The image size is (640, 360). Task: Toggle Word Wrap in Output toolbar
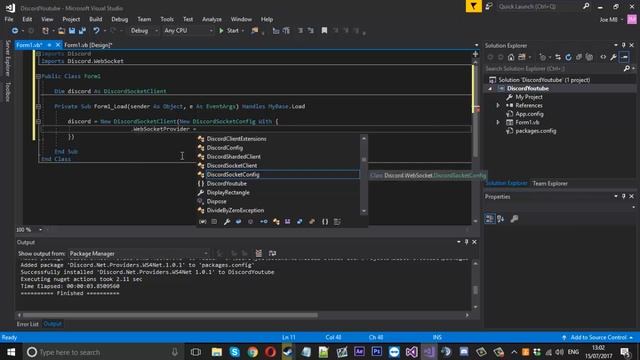click(272, 253)
